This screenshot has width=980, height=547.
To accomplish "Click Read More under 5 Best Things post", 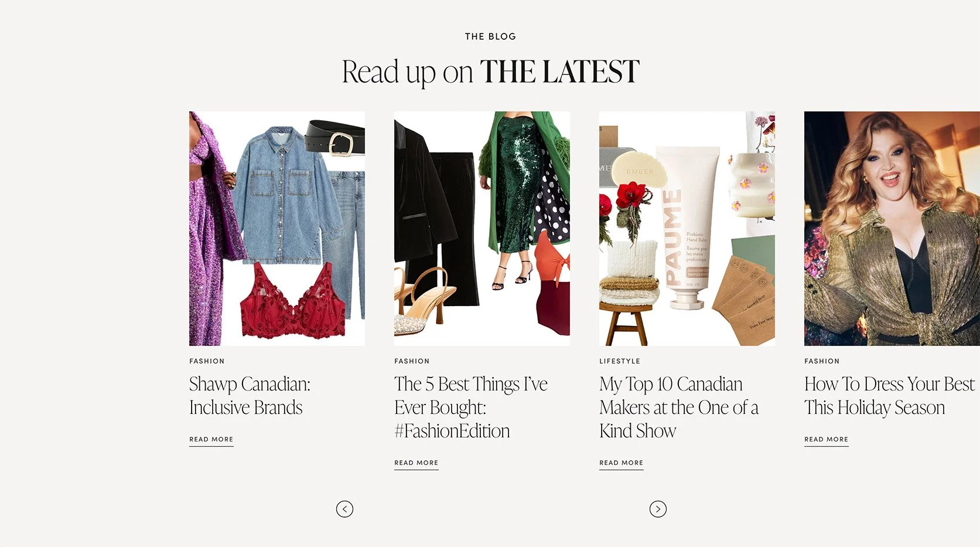I will 416,463.
